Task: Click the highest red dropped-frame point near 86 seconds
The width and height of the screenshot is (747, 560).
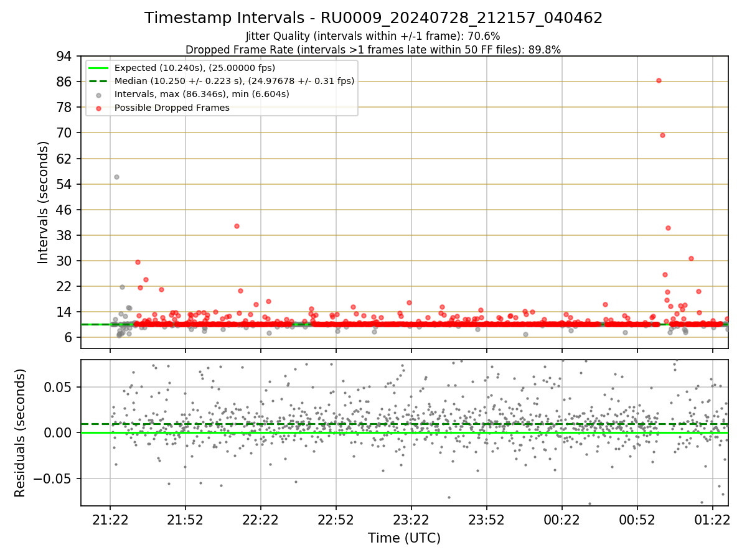Action: [x=659, y=80]
